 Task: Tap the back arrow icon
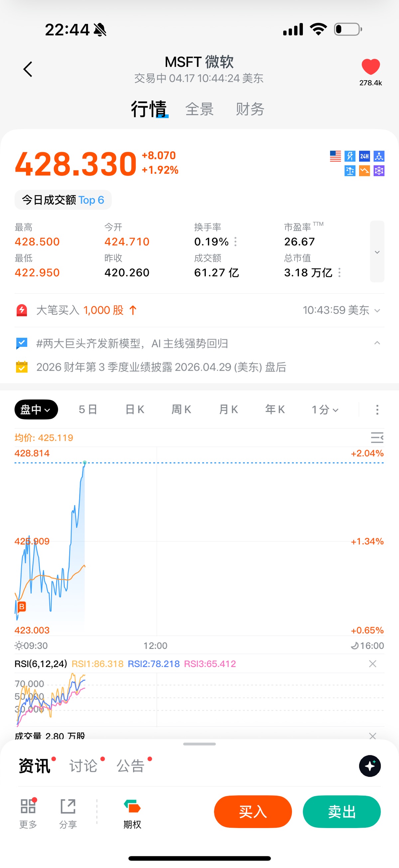pyautogui.click(x=28, y=70)
